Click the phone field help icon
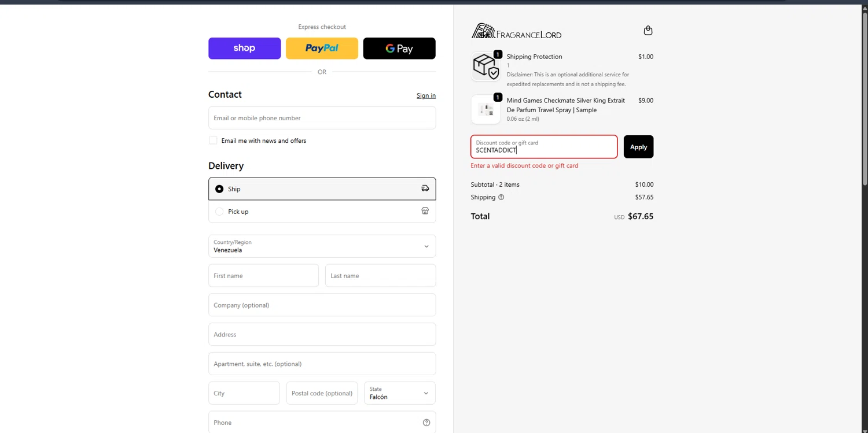The image size is (868, 433). pos(426,423)
